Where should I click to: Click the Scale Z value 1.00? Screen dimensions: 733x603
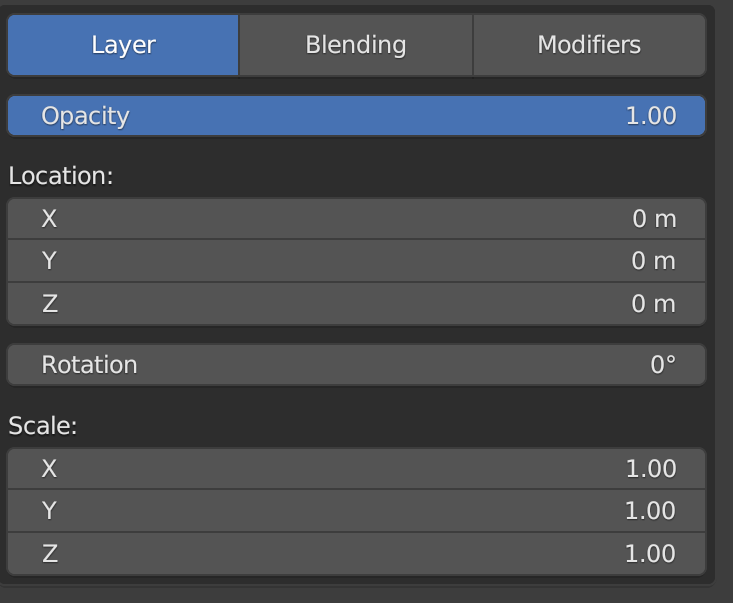pyautogui.click(x=651, y=554)
